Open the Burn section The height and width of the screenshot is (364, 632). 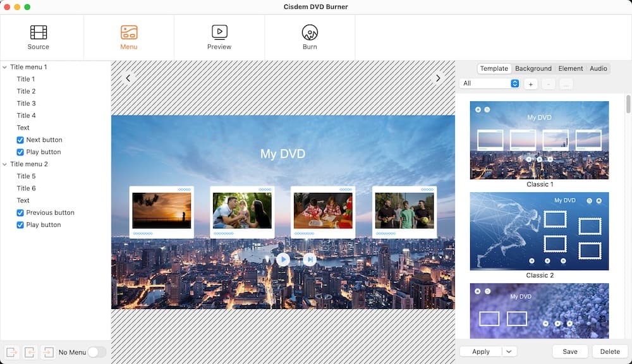click(310, 37)
